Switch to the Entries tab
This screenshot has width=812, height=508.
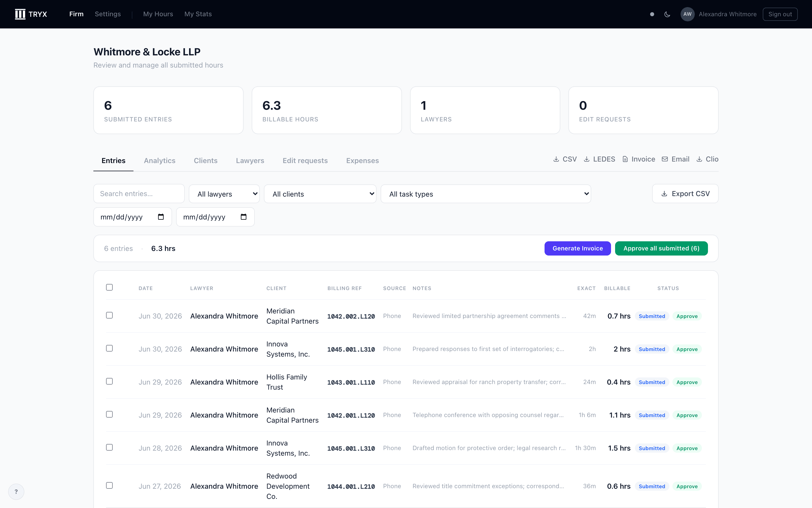click(113, 161)
